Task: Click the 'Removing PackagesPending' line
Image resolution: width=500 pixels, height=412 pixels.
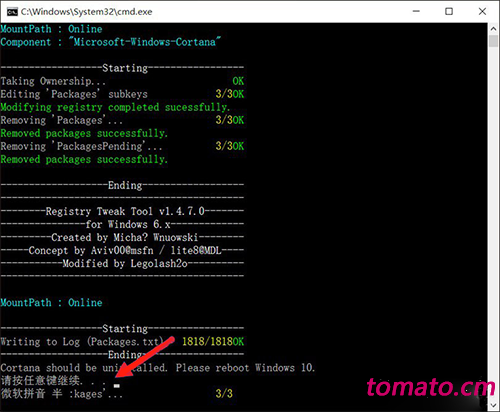Action: (81, 146)
